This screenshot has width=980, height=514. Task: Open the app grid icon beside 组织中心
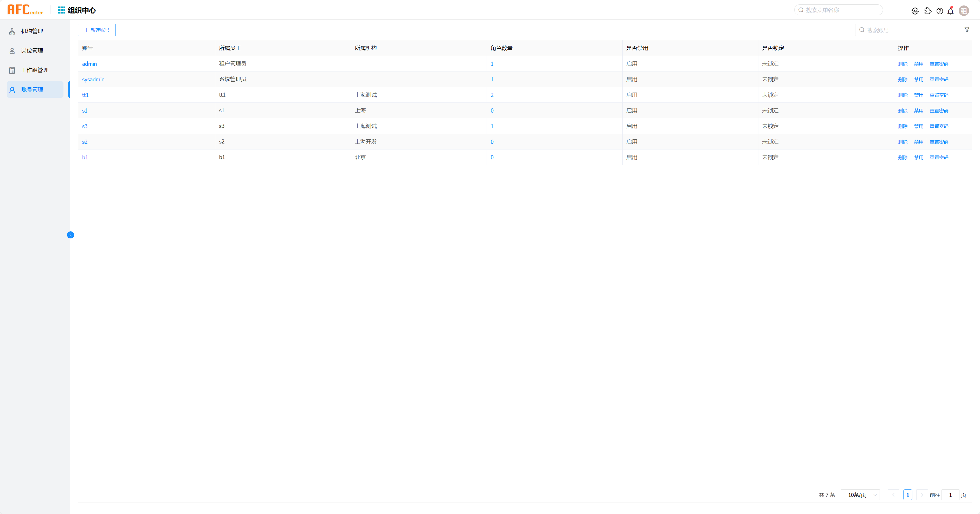(x=61, y=10)
